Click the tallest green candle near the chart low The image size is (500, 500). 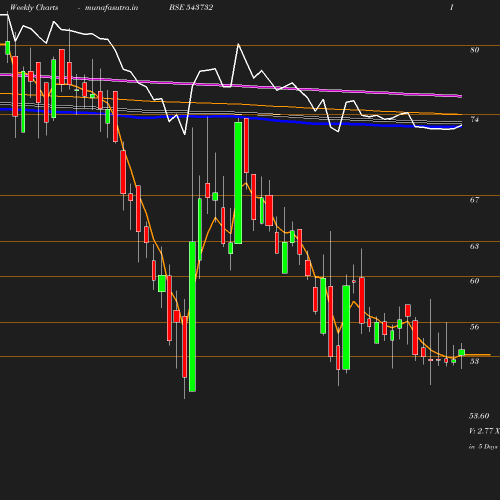(x=192, y=316)
